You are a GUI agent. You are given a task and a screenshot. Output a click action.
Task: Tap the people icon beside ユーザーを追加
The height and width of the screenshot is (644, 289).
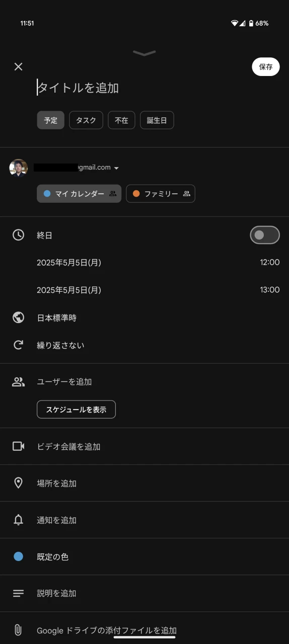(19, 381)
